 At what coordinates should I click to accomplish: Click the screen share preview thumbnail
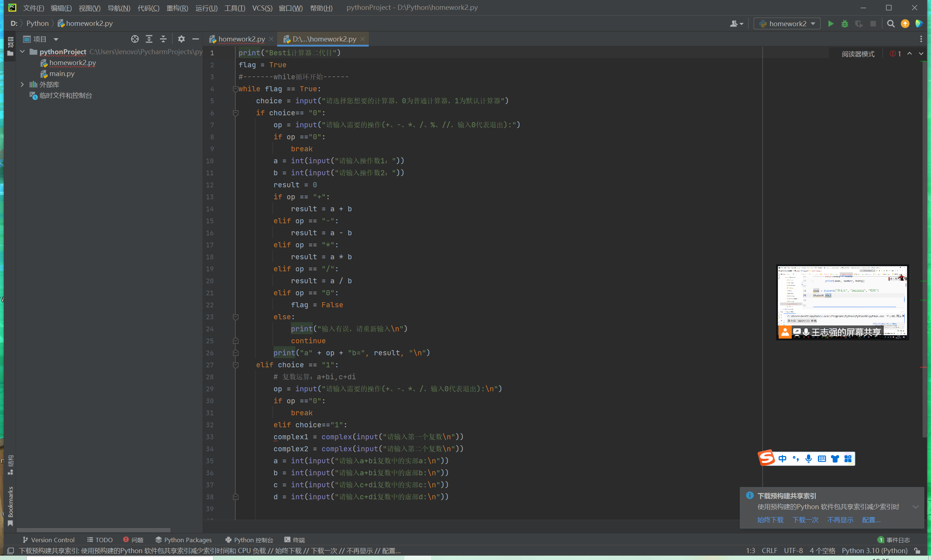[x=842, y=298]
